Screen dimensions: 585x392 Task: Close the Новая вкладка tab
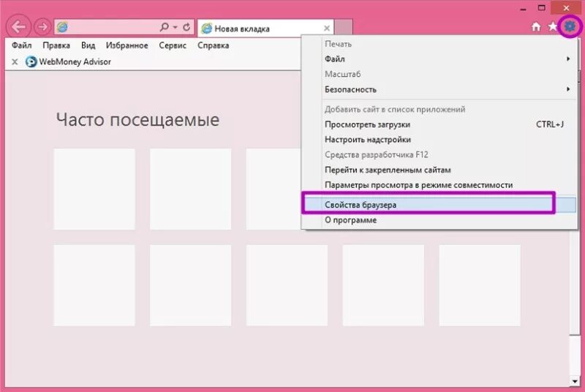pyautogui.click(x=326, y=29)
